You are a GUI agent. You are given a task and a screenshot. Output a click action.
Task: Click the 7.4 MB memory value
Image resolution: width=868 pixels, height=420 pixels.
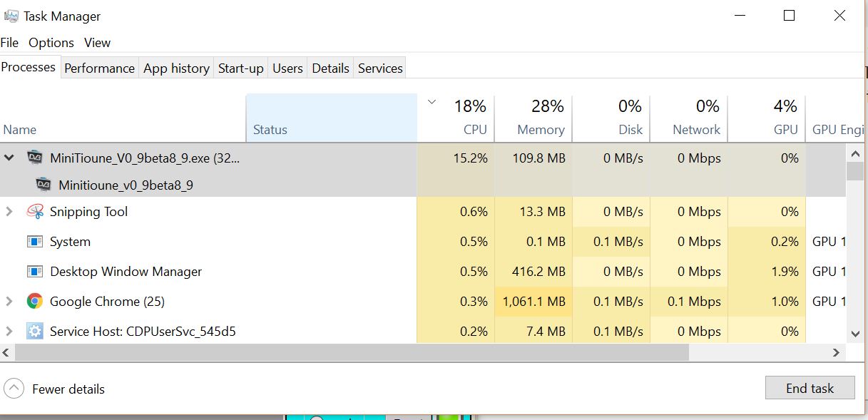click(x=547, y=332)
